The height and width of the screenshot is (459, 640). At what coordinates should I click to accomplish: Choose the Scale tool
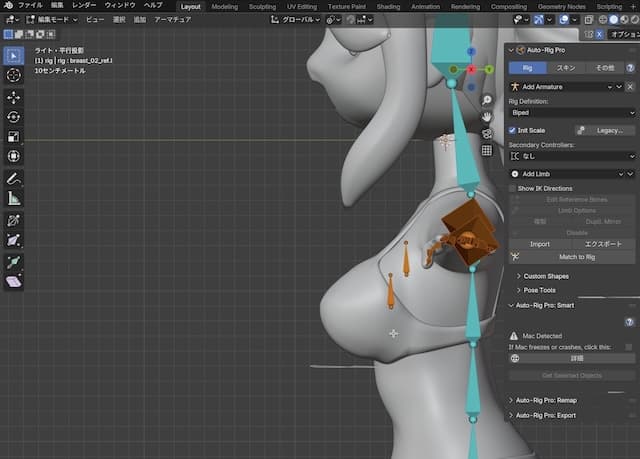coord(14,136)
